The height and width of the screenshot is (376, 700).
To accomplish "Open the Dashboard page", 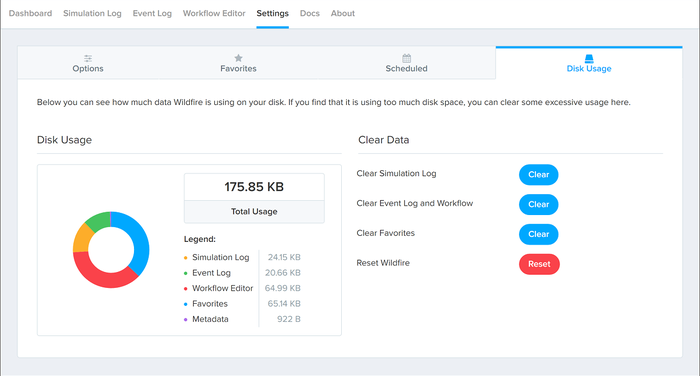I will point(30,13).
